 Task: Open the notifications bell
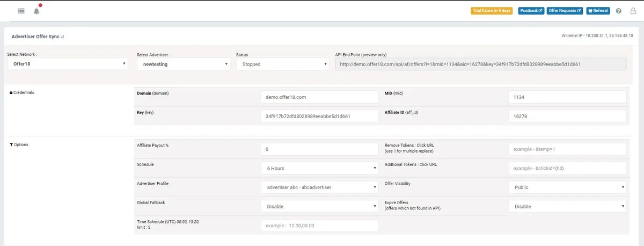point(36,11)
